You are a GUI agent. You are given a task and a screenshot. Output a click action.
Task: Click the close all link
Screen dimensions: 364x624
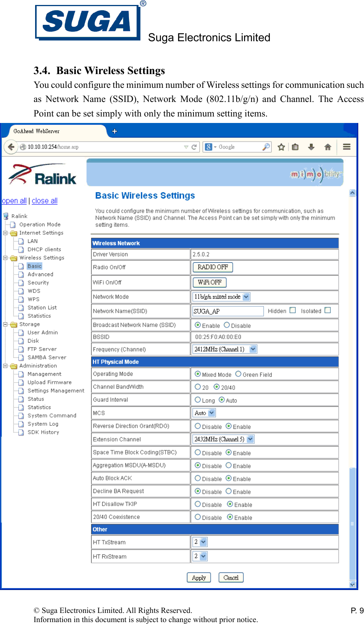45,201
